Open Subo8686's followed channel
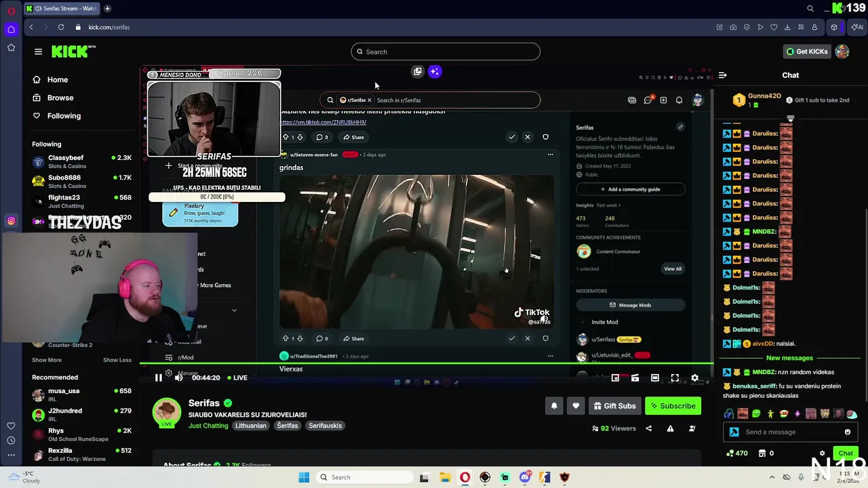This screenshot has height=488, width=868. pyautogui.click(x=81, y=182)
